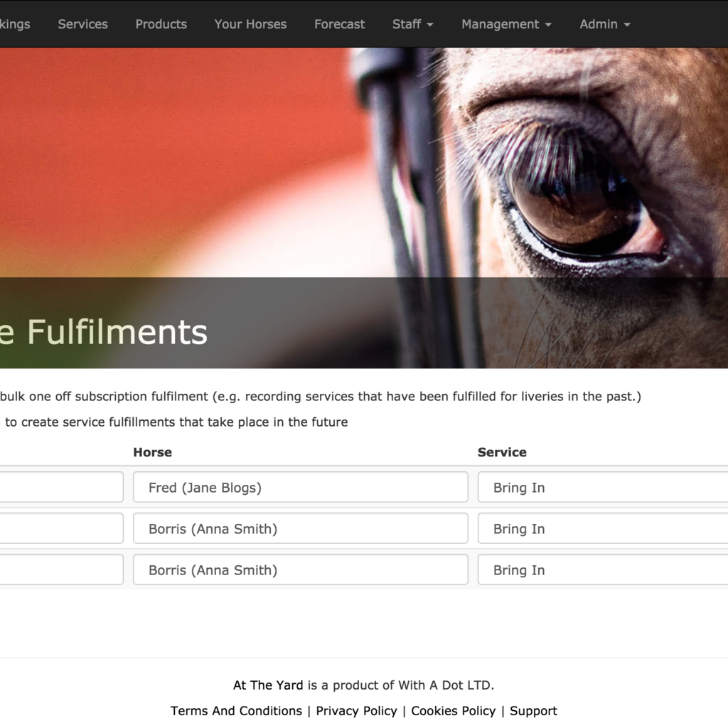Click the partially visible Bookings nav item
The image size is (728, 728).
(x=14, y=24)
